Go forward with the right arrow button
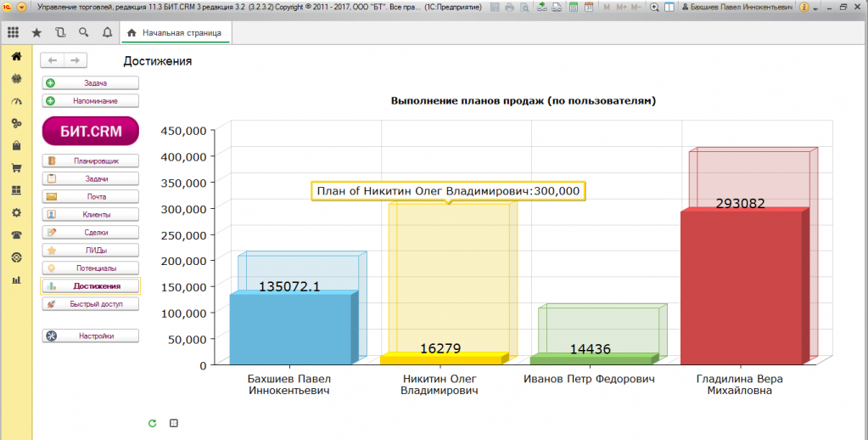Image resolution: width=868 pixels, height=440 pixels. click(x=76, y=60)
